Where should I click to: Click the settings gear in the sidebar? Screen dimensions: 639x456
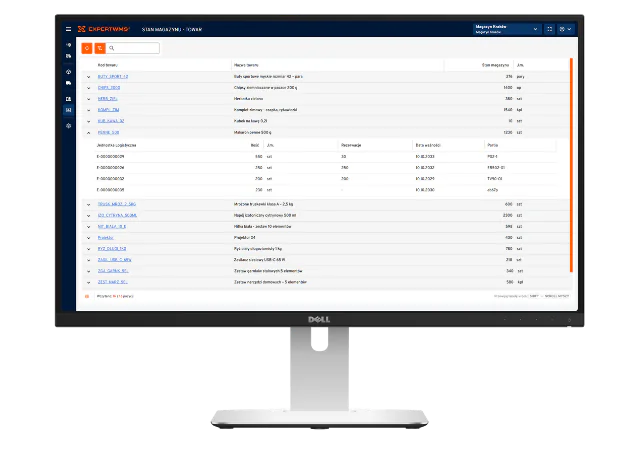click(68, 126)
